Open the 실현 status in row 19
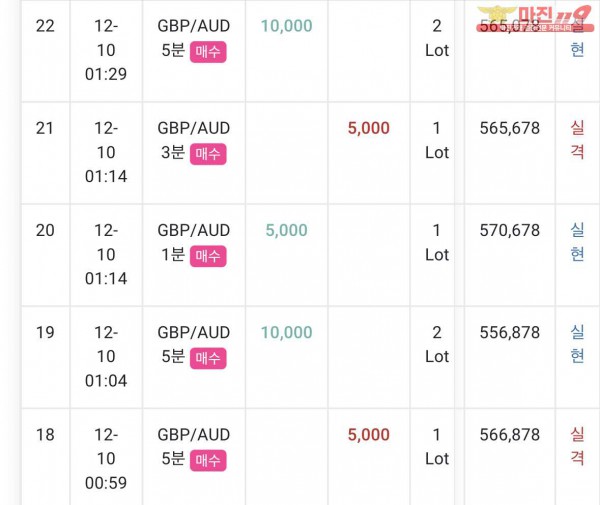Viewport: 600px width, 505px height. point(577,344)
